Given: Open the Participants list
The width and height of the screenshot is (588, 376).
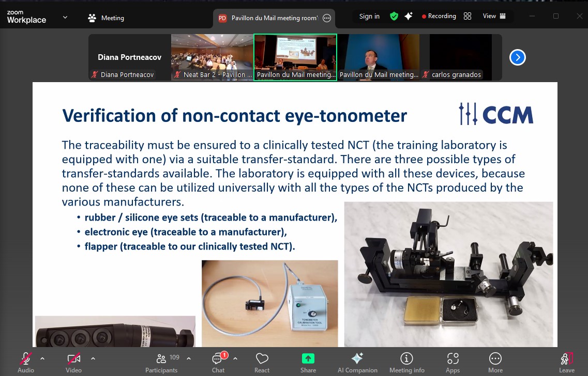Looking at the screenshot, I should click(x=161, y=362).
